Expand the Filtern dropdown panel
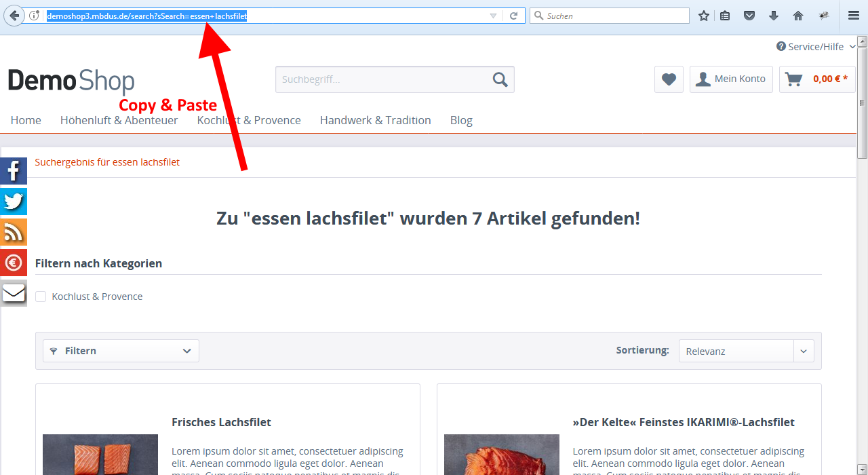This screenshot has width=868, height=475. 120,351
